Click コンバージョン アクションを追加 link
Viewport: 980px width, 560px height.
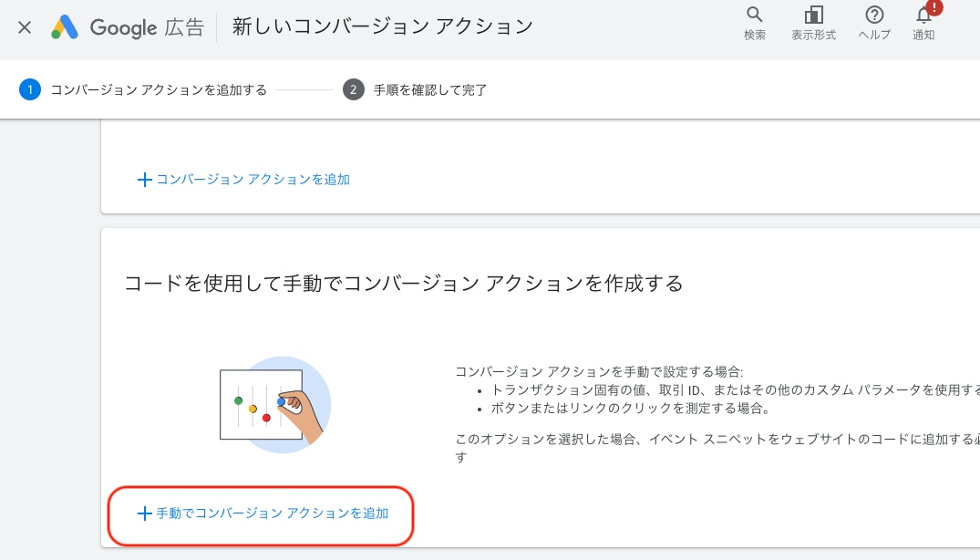253,180
